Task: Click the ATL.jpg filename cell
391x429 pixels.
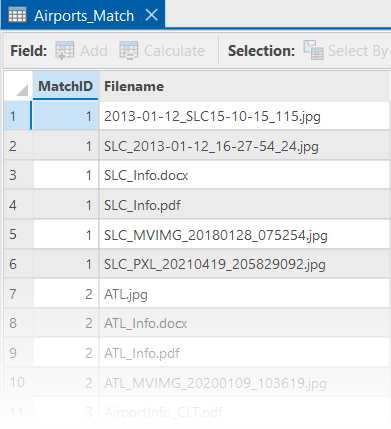Action: point(245,294)
